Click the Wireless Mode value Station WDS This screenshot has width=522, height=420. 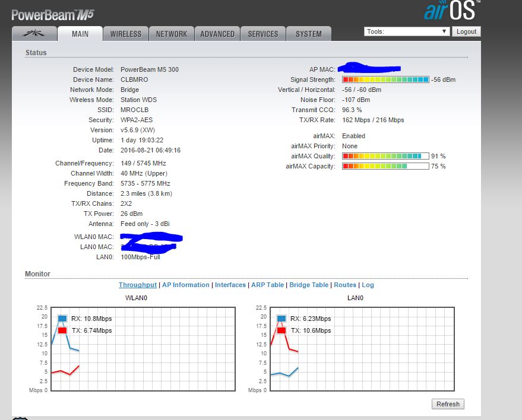point(138,100)
